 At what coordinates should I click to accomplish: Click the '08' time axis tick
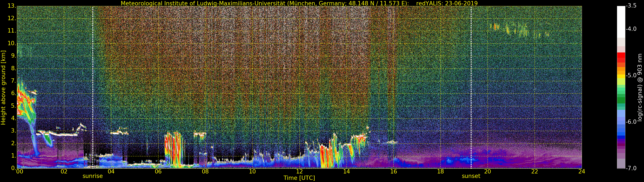click(x=205, y=172)
